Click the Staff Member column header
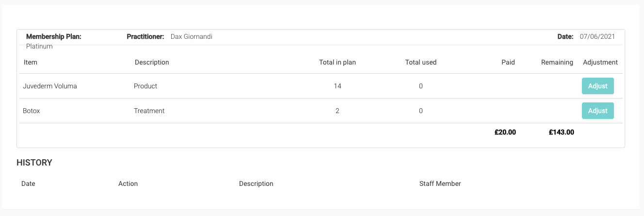The height and width of the screenshot is (216, 644). [440, 183]
